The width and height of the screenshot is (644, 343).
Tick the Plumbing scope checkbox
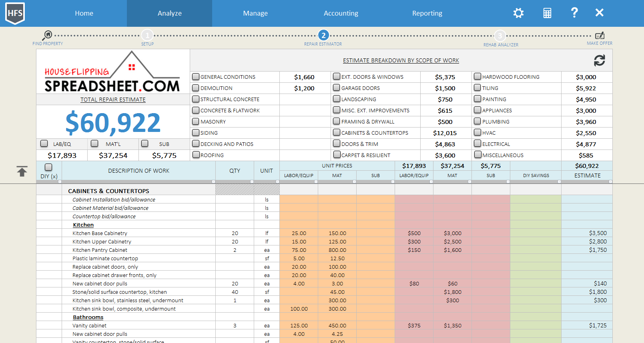(477, 122)
